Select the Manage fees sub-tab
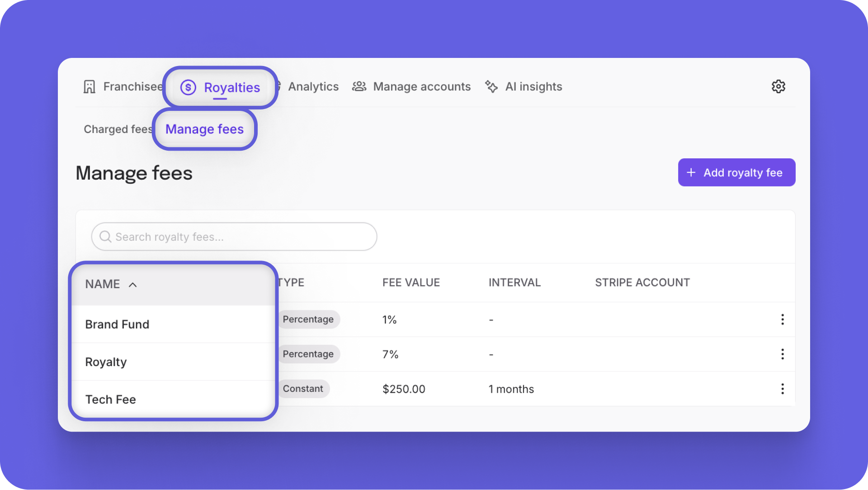 pyautogui.click(x=204, y=129)
